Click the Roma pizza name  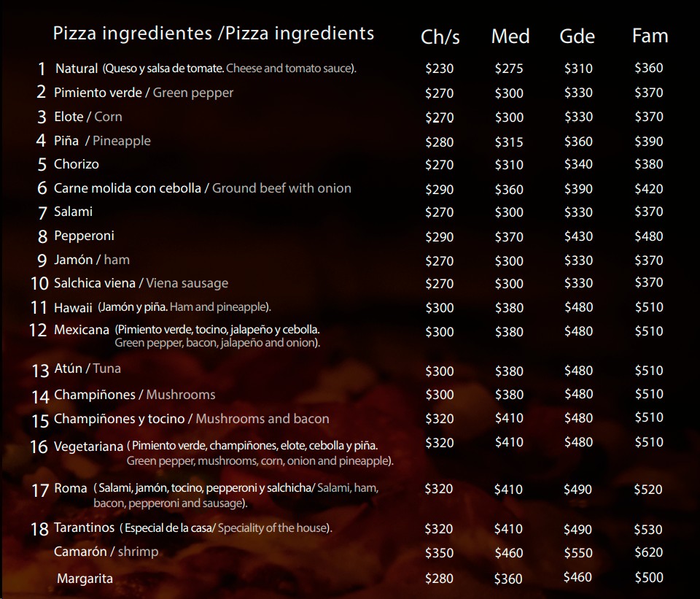71,488
